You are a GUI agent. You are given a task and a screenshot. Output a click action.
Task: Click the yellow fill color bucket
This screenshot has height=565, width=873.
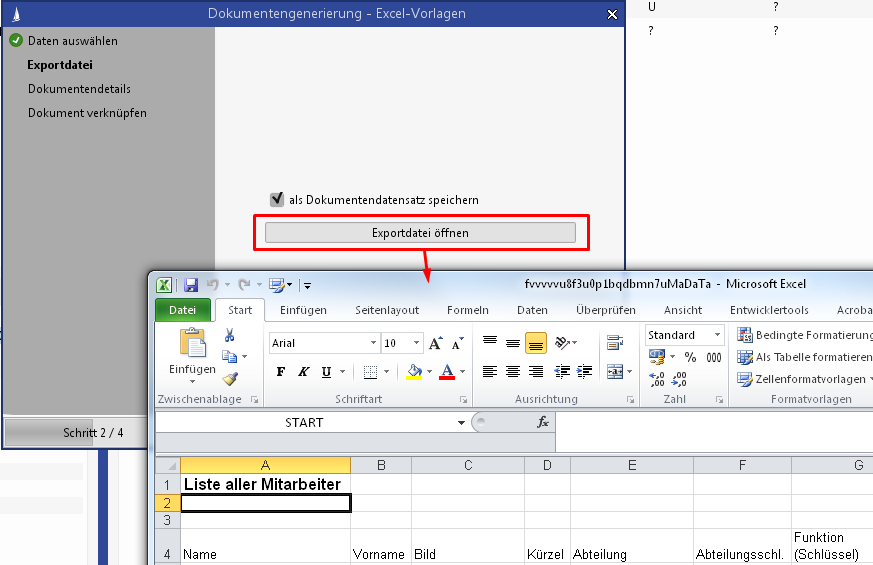[414, 372]
